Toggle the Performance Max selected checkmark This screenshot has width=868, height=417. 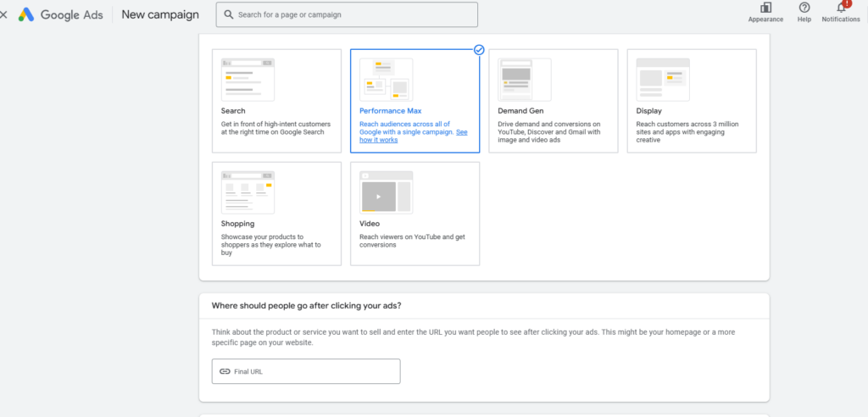click(479, 50)
